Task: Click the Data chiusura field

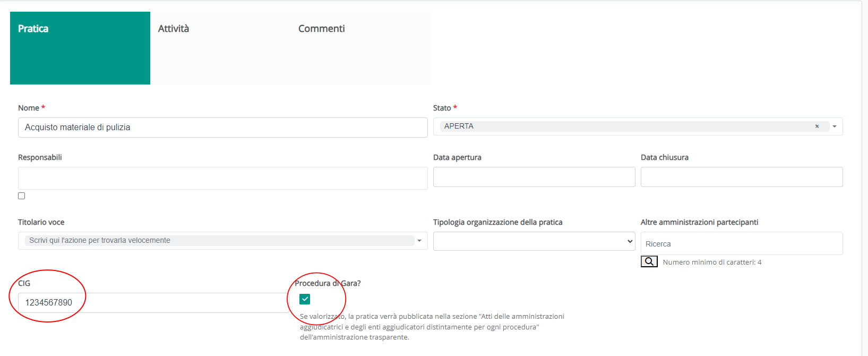Action: tap(742, 177)
